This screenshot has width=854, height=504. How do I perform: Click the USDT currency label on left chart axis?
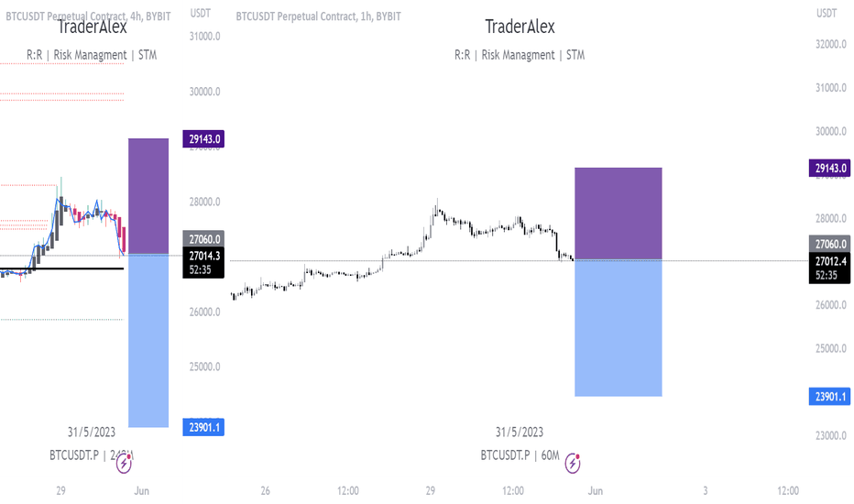tap(201, 13)
